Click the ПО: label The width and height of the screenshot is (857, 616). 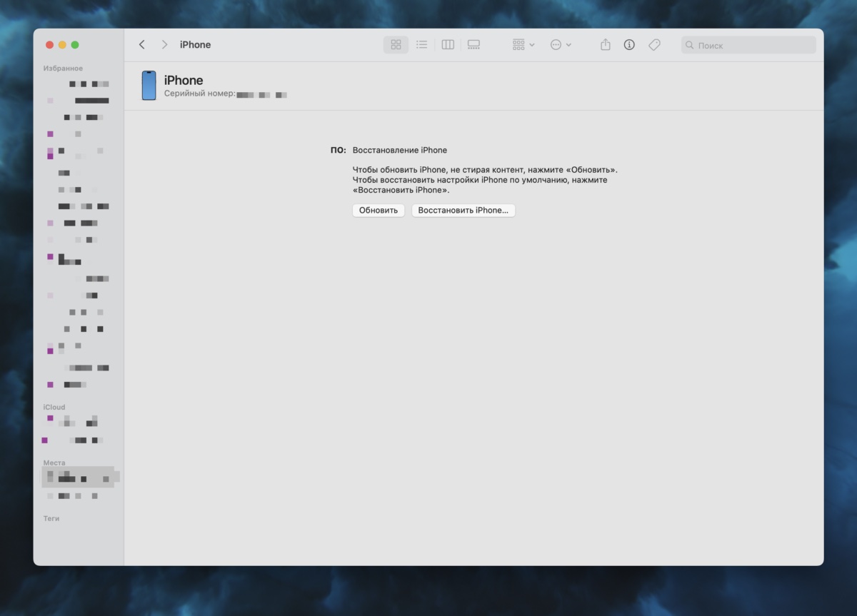pyautogui.click(x=339, y=151)
